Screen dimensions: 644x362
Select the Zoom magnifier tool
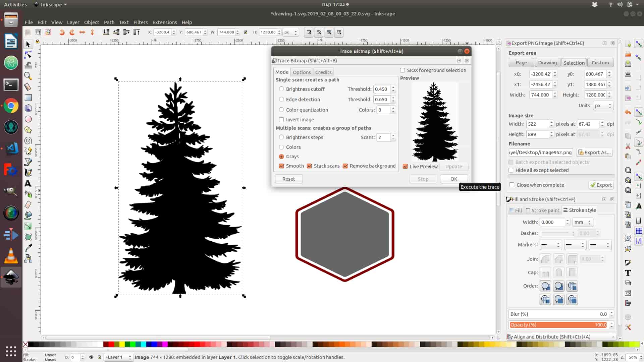click(x=28, y=76)
